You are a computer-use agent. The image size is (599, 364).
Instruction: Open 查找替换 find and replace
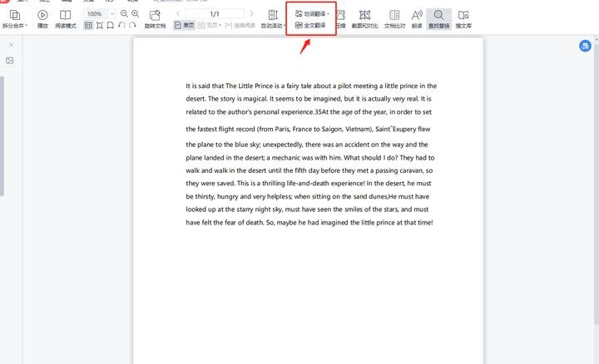coord(439,18)
